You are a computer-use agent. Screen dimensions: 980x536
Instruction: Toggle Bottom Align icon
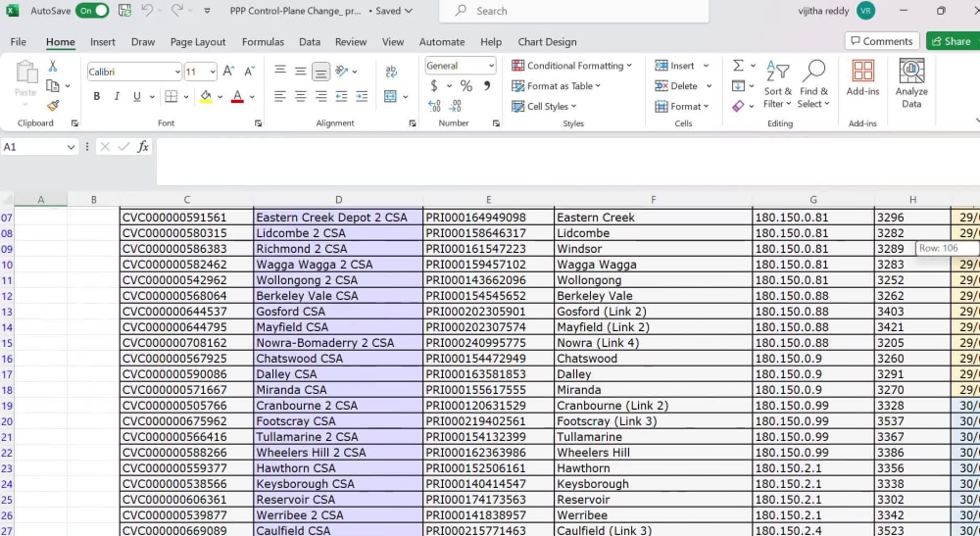(x=320, y=72)
